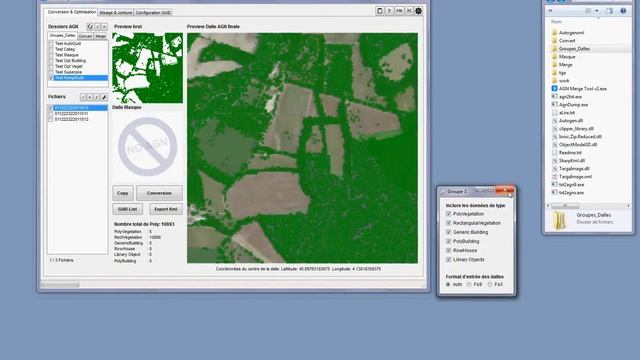Toggle the RowHouse checkbox
Image resolution: width=640 pixels, height=360 pixels.
tap(449, 251)
